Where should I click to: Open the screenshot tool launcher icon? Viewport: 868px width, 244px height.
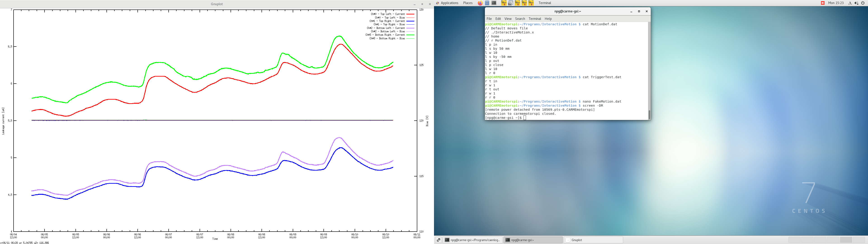point(510,3)
